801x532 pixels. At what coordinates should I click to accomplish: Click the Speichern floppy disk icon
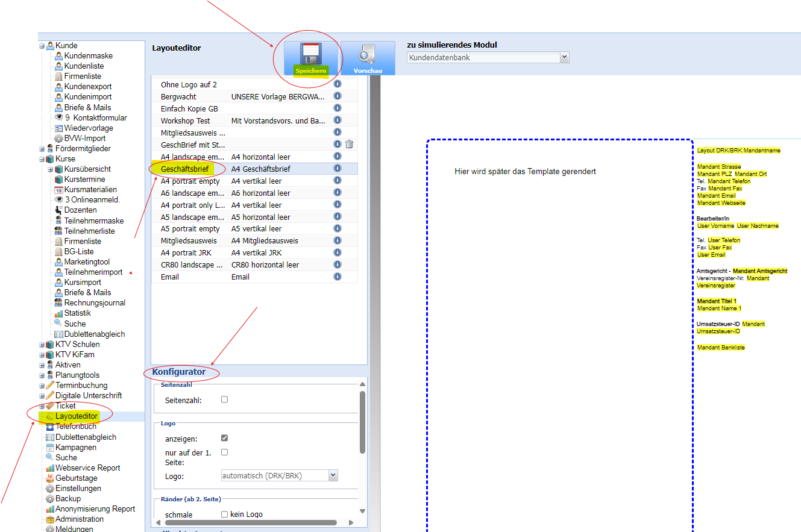tap(311, 54)
